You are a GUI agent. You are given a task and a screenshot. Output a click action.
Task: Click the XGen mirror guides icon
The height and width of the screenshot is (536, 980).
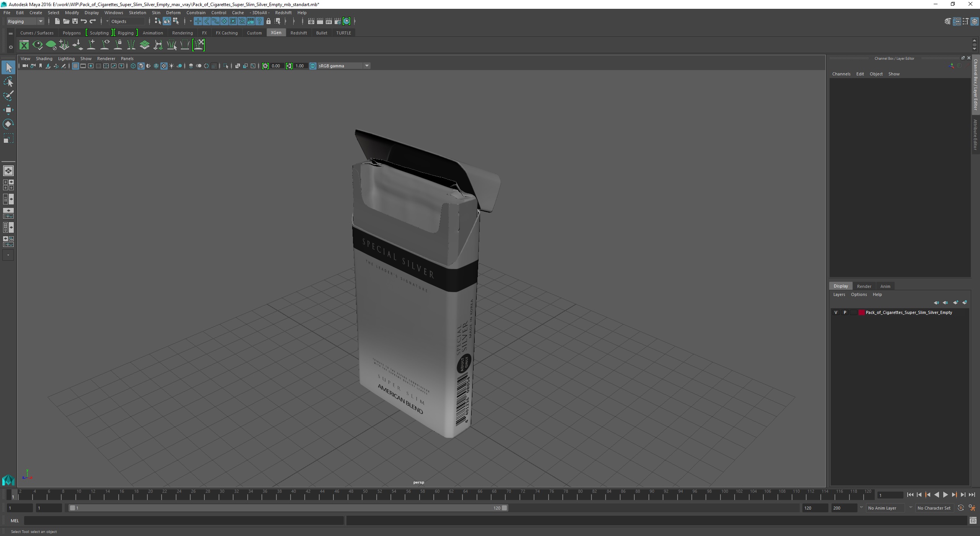[x=131, y=45]
